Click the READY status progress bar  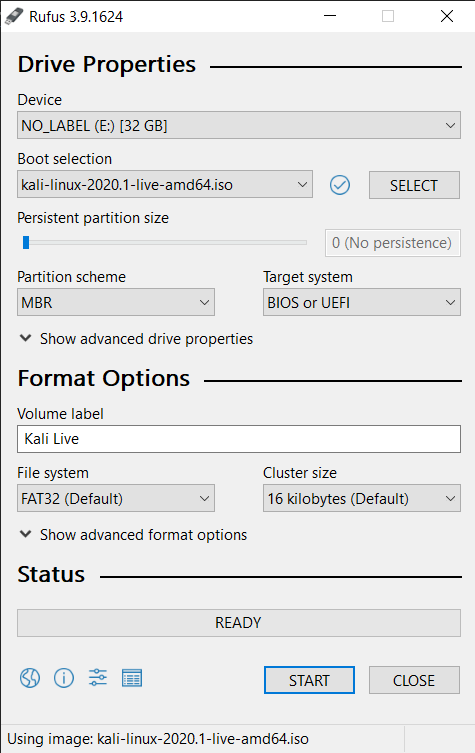239,623
